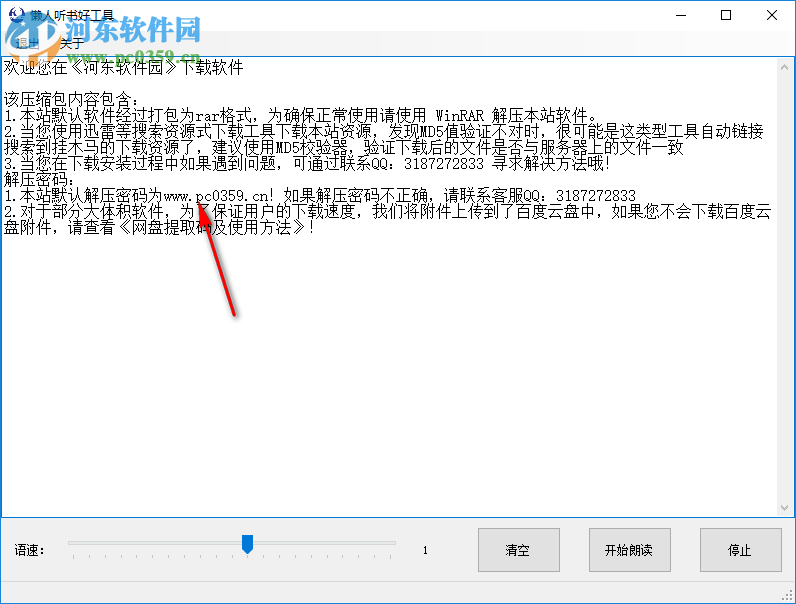Click the blue 语速 slider thumb
Image resolution: width=796 pixels, height=604 pixels.
click(247, 544)
